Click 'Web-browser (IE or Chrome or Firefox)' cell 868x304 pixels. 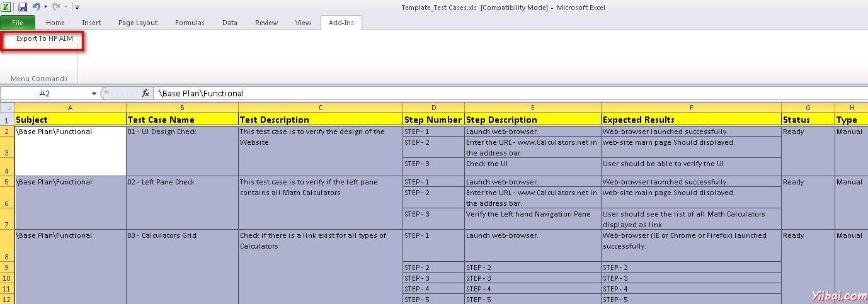click(x=691, y=246)
